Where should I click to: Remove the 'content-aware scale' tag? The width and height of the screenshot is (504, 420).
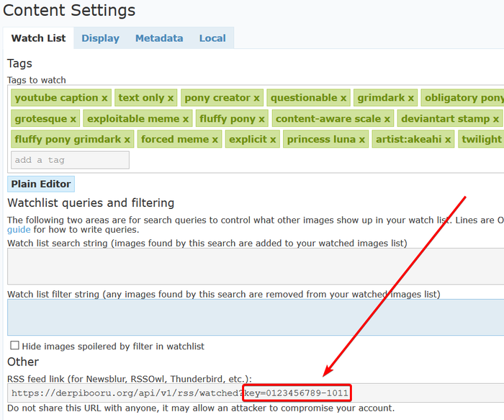pyautogui.click(x=387, y=119)
